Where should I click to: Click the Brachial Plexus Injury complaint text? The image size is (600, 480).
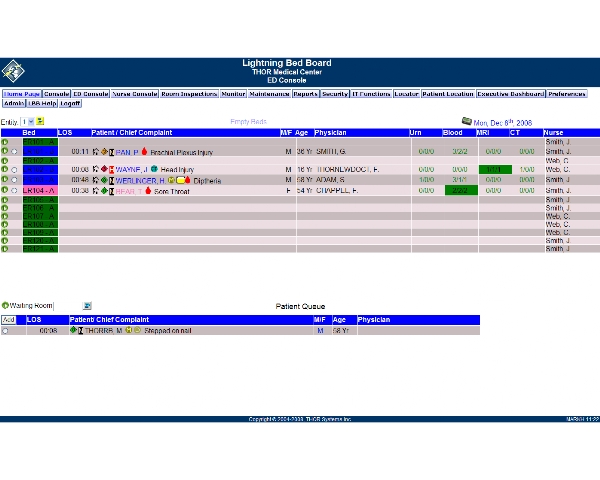pyautogui.click(x=181, y=152)
